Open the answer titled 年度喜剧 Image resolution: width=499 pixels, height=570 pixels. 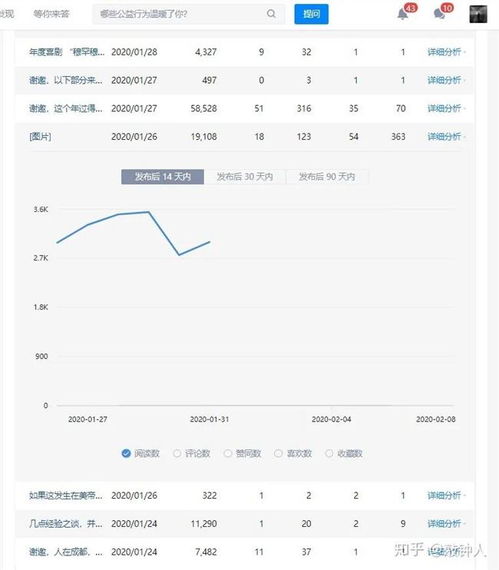[x=67, y=52]
